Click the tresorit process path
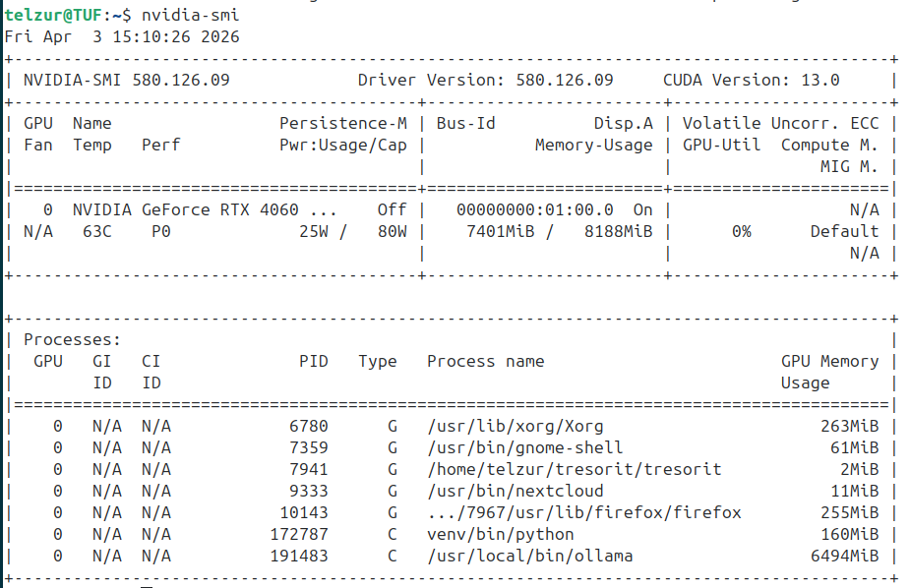The height and width of the screenshot is (588, 910). [574, 469]
